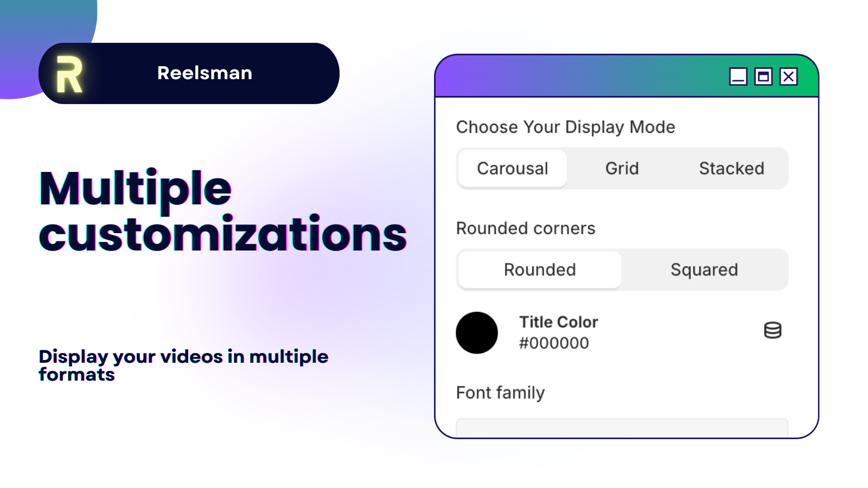This screenshot has height=488, width=868.
Task: Switch to Stacked display mode
Action: coord(732,168)
